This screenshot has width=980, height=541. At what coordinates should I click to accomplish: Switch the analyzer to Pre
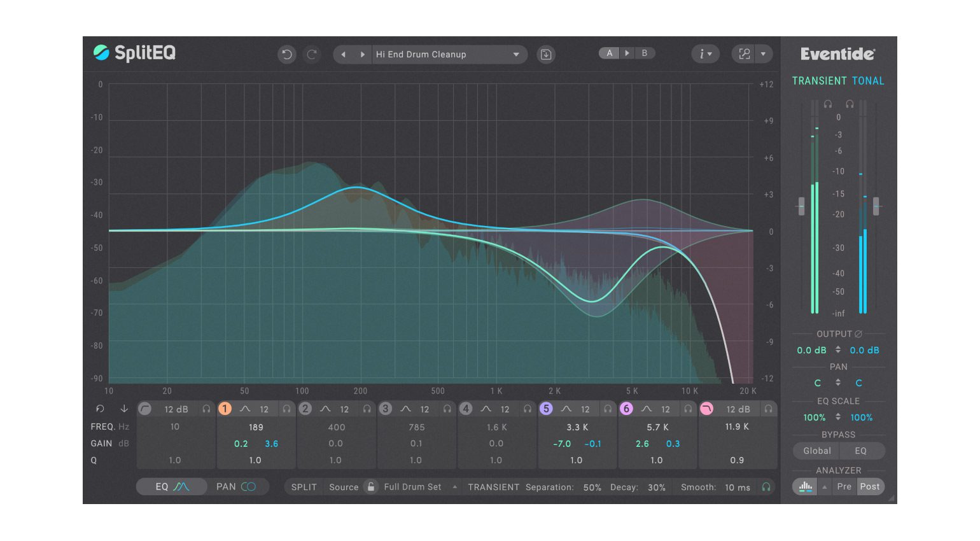click(x=844, y=487)
